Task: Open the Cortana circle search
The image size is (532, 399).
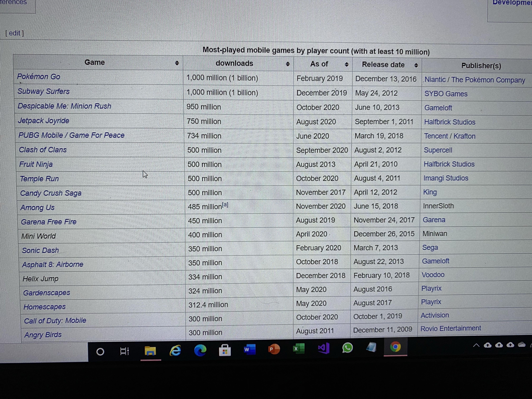Action: pos(100,352)
